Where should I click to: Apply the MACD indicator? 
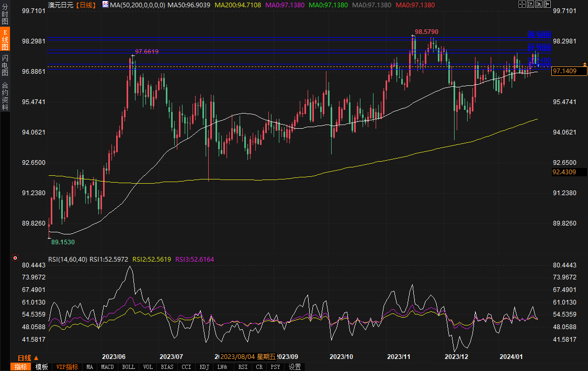click(x=107, y=367)
